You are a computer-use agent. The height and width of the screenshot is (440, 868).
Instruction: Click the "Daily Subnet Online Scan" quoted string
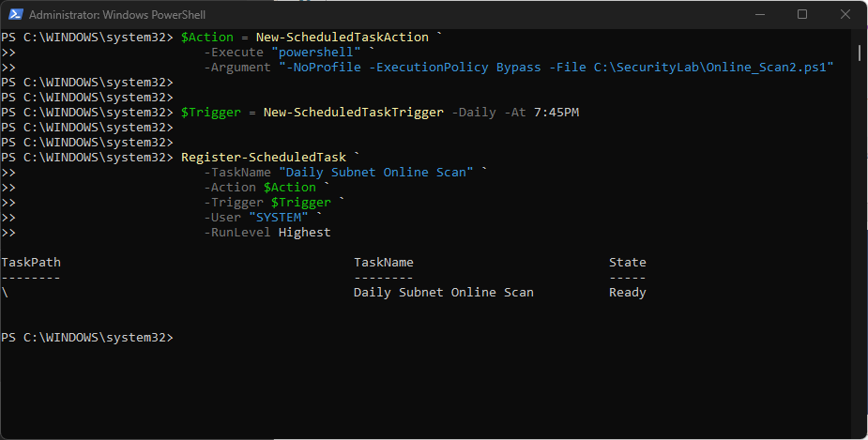[376, 172]
